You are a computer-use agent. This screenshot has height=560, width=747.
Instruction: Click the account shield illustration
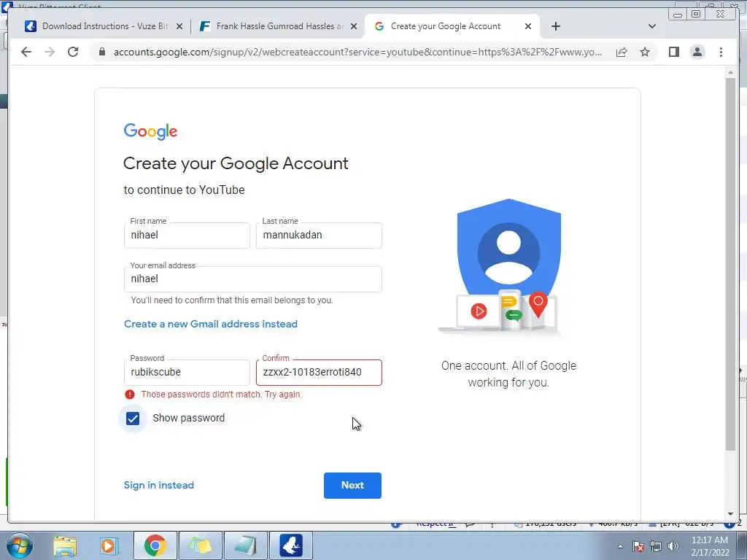click(508, 267)
